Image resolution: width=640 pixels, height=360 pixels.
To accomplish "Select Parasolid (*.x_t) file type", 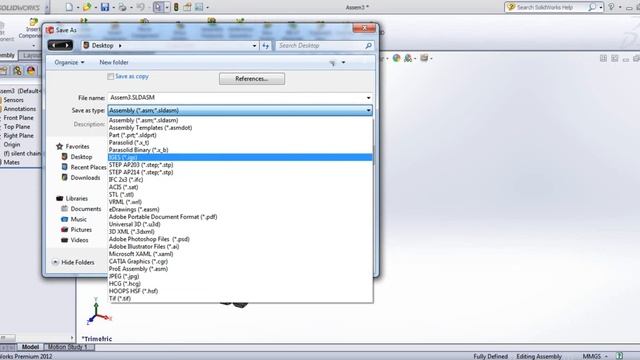I will 240,142.
